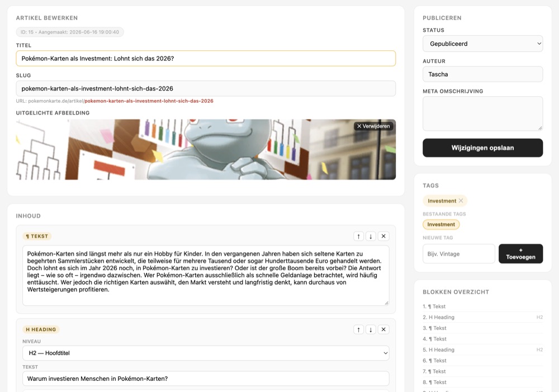Select block 8 Tekst in overview
This screenshot has height=392, width=559.
coord(483,382)
